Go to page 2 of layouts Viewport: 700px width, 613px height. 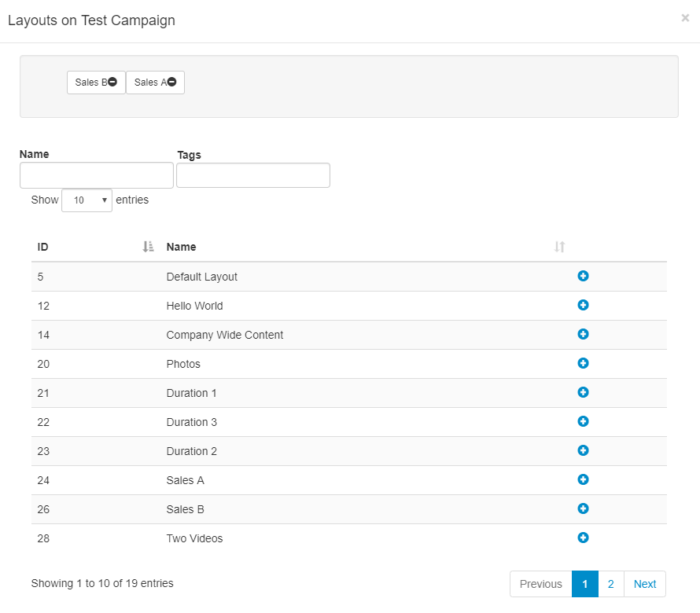tap(610, 584)
